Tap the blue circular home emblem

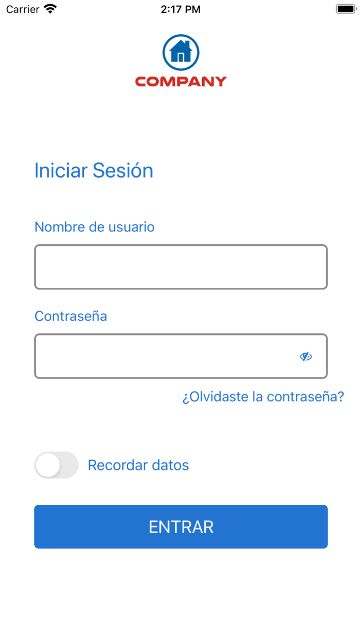[x=180, y=51]
